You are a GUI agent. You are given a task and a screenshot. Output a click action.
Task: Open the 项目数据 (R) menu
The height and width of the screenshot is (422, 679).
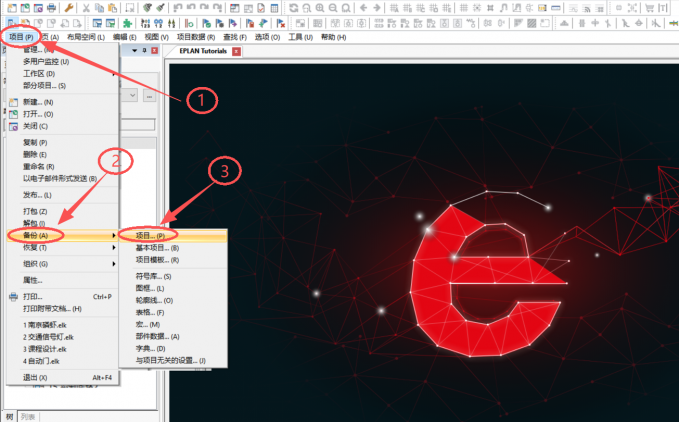[x=196, y=37]
